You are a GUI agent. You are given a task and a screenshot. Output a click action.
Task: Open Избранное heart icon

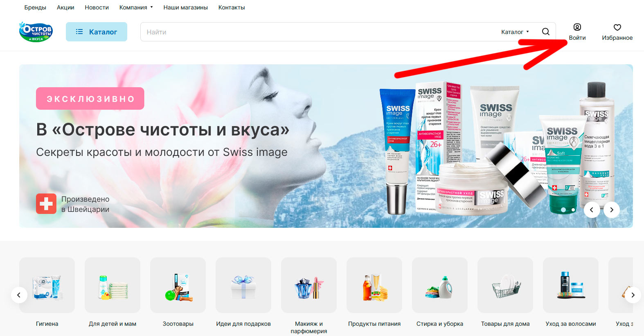(x=617, y=27)
